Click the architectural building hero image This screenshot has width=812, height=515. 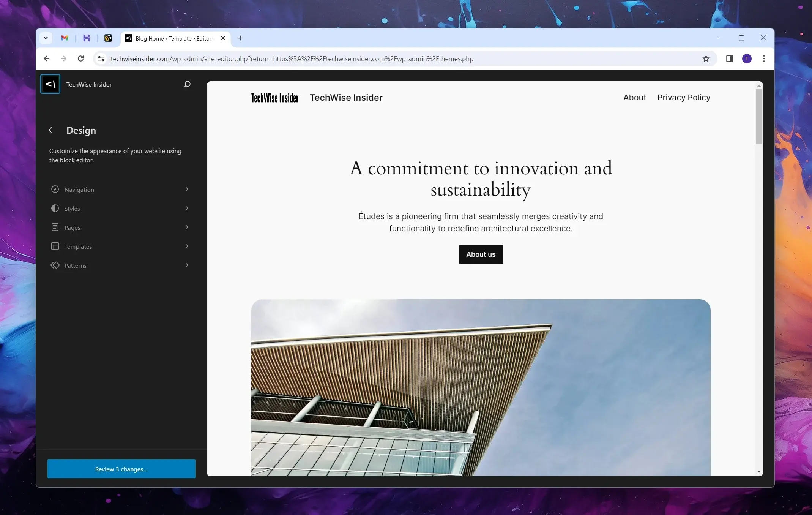(x=481, y=387)
